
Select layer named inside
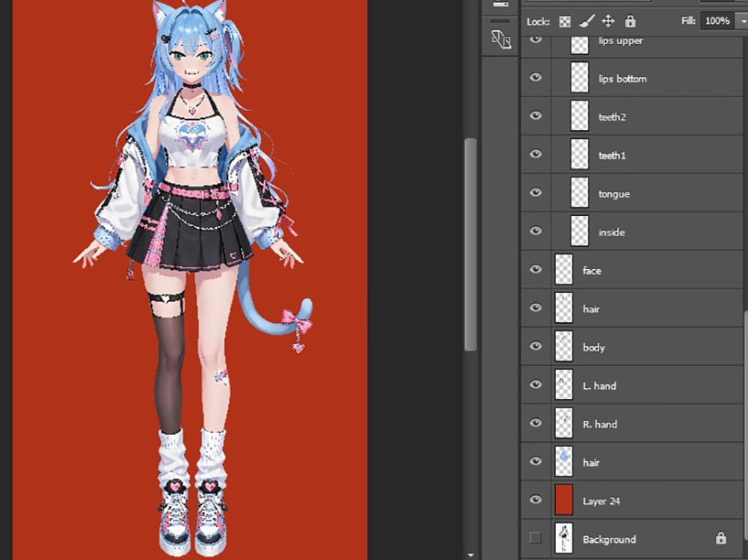(x=612, y=233)
